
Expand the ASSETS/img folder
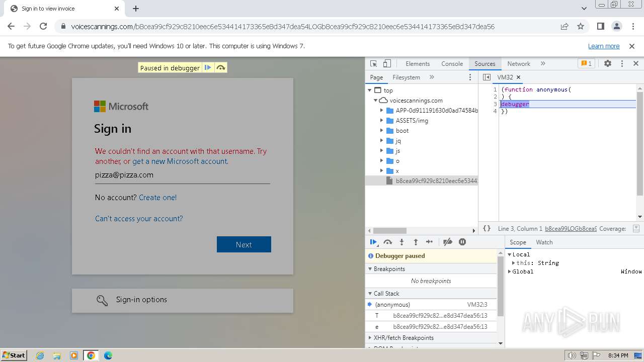point(381,121)
